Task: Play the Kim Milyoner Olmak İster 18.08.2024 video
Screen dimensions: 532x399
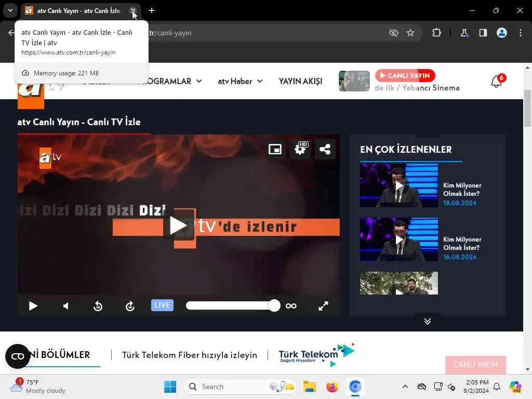Action: pos(399,185)
